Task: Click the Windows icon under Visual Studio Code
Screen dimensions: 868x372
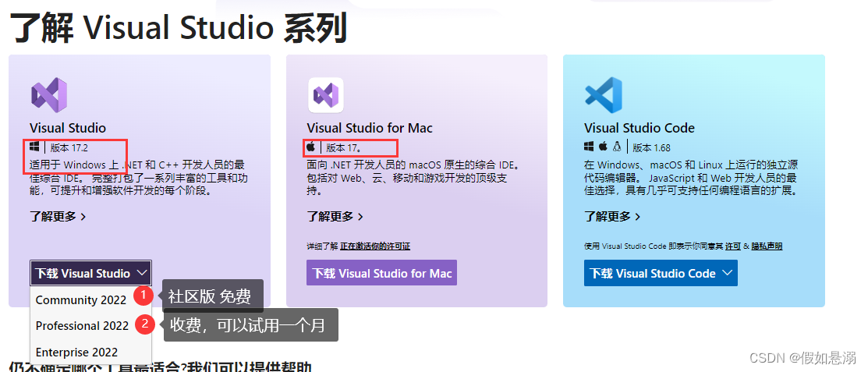Action: [x=589, y=147]
